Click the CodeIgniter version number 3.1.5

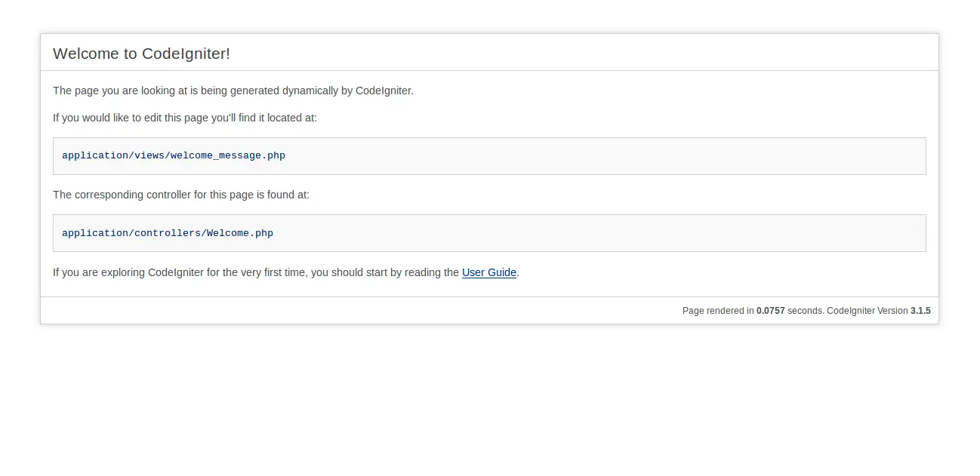(920, 311)
